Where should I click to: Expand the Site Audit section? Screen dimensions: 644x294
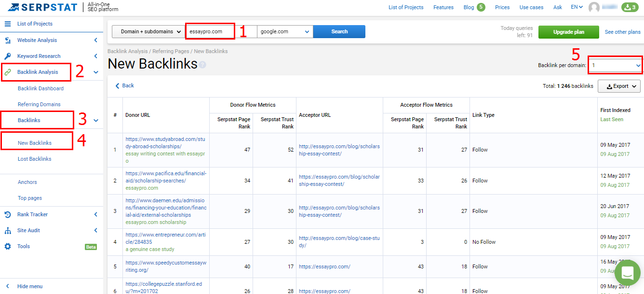click(x=95, y=230)
